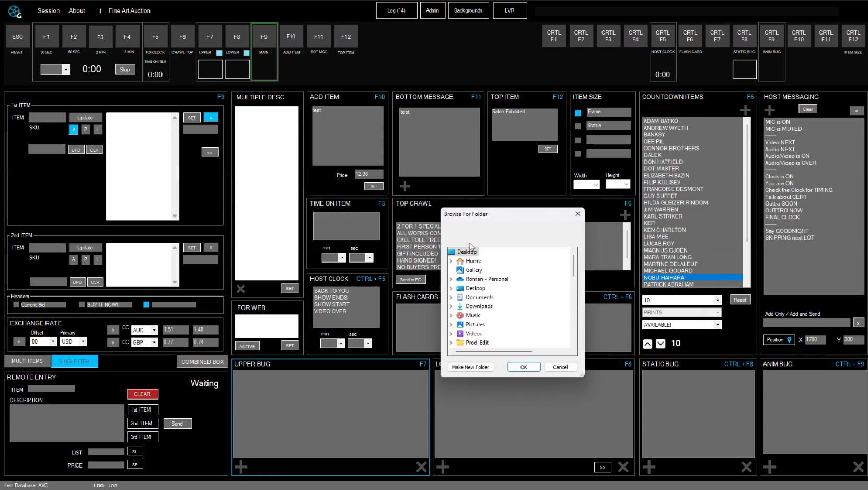Viewport: 868px width, 490px height.
Task: Expand the Documents folder in tree
Action: tap(451, 298)
